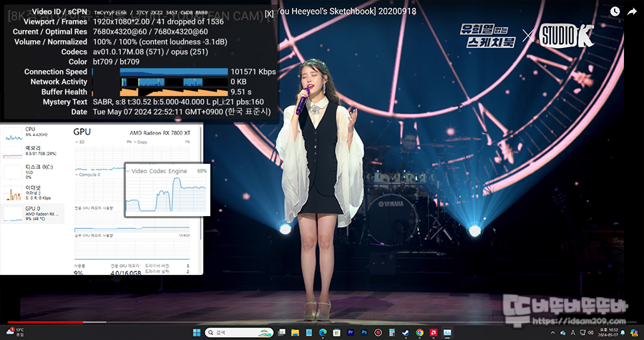Open the Video Codec Engine dropdown
The width and height of the screenshot is (644, 340).
pyautogui.click(x=157, y=171)
